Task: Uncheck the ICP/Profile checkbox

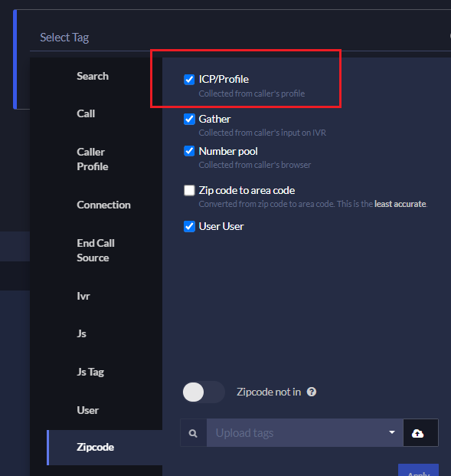Action: tap(189, 80)
